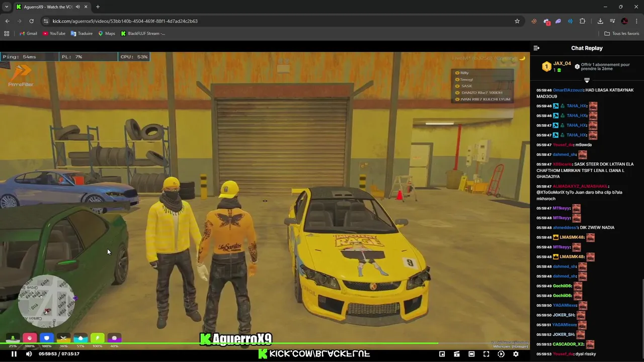Open 'Tous les favoris' bookmarks folder

tap(622, 34)
